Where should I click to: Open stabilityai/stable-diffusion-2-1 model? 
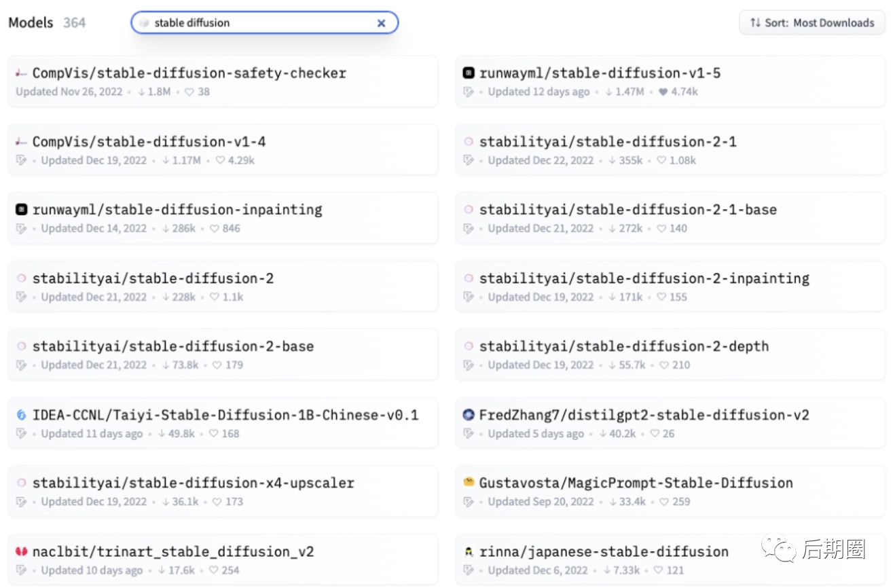(x=670, y=150)
